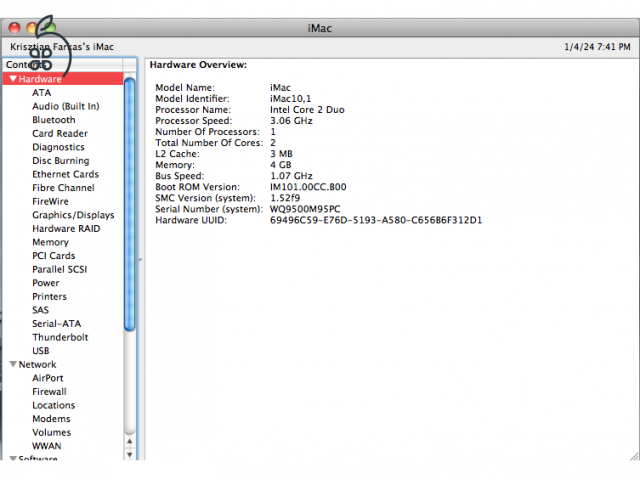The height and width of the screenshot is (480, 640).
Task: Click the Bus Speed value 1.07 GHz
Action: pyautogui.click(x=291, y=176)
